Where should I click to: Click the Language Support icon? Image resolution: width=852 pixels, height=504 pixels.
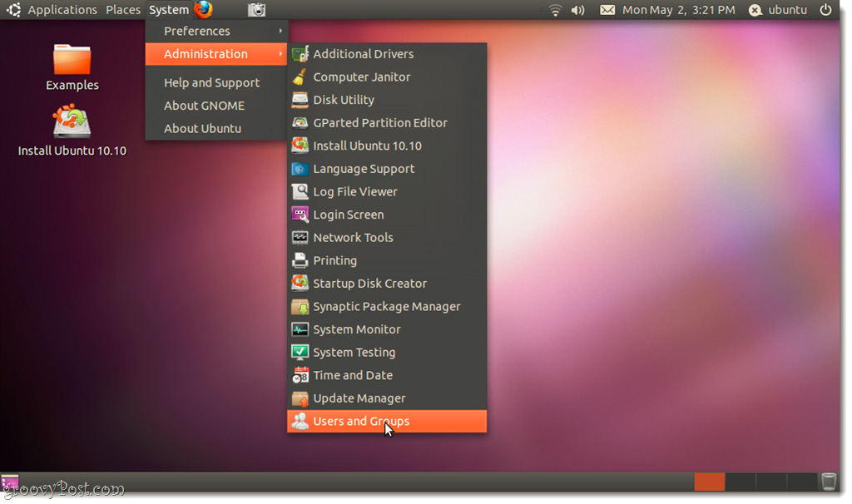point(300,169)
